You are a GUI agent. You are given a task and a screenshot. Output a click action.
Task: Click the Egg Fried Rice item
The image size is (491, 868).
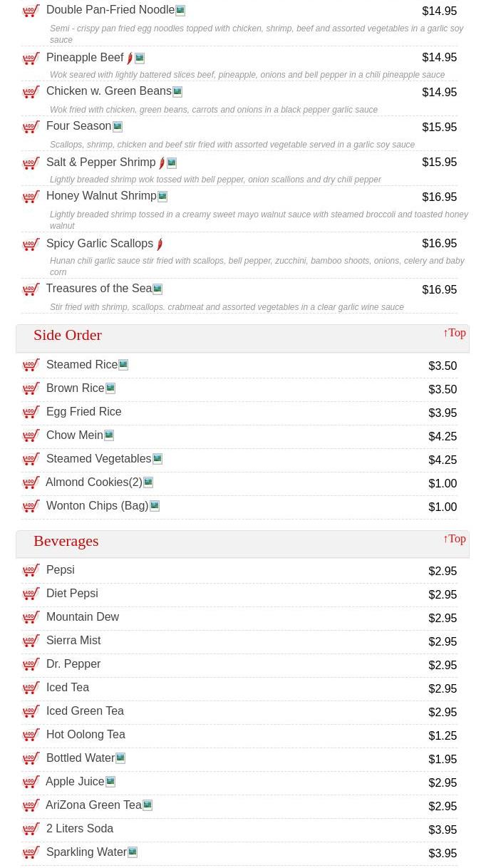(83, 412)
